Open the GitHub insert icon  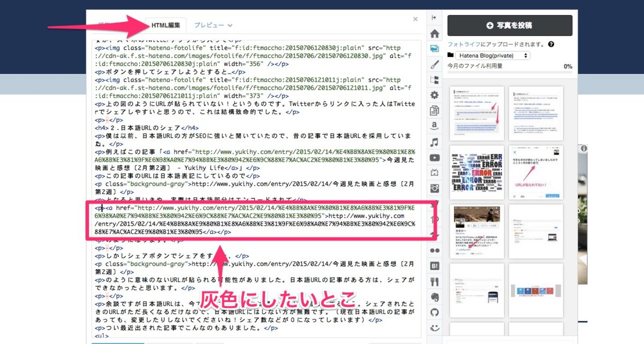[x=435, y=312]
